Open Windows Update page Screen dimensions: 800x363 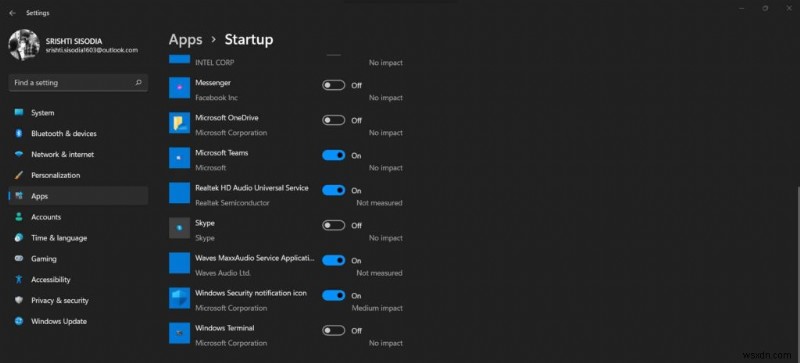click(78, 321)
